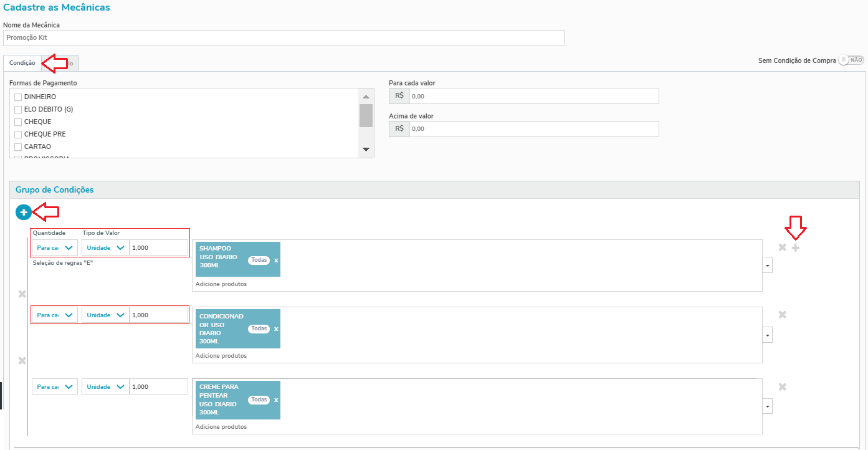Remove the SHAMPOO condition row with gray X
The image size is (868, 450).
(783, 247)
